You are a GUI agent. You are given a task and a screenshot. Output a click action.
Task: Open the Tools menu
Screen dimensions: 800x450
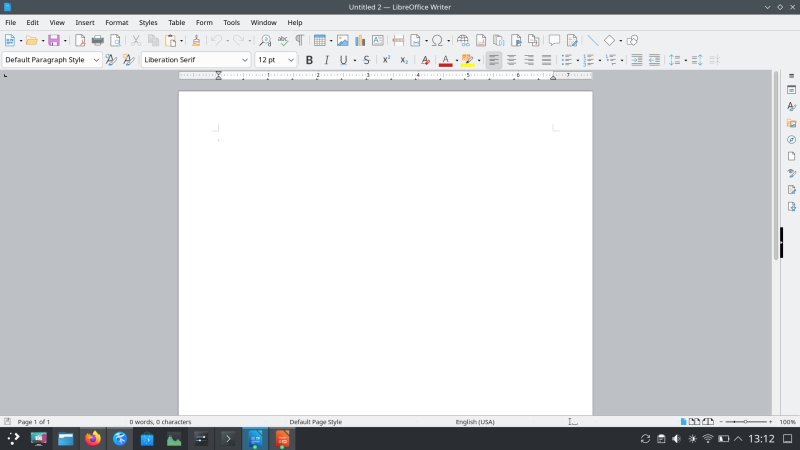(x=231, y=22)
